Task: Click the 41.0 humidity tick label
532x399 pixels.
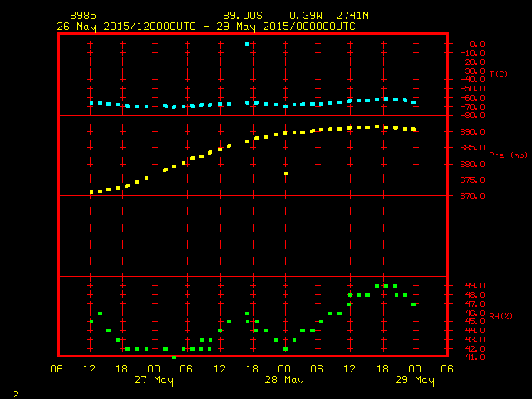Action: coord(475,357)
